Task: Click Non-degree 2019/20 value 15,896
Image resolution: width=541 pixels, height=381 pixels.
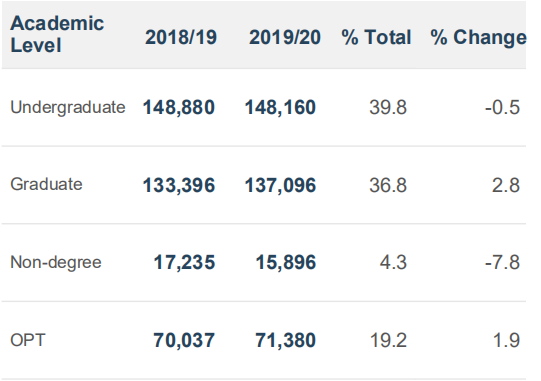Action: [x=286, y=262]
